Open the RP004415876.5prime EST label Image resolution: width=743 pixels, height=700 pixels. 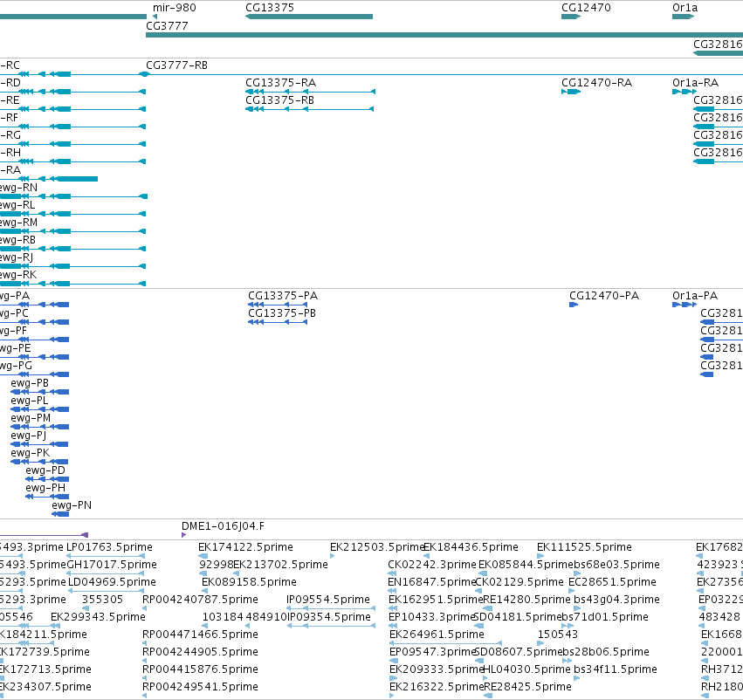(x=200, y=670)
